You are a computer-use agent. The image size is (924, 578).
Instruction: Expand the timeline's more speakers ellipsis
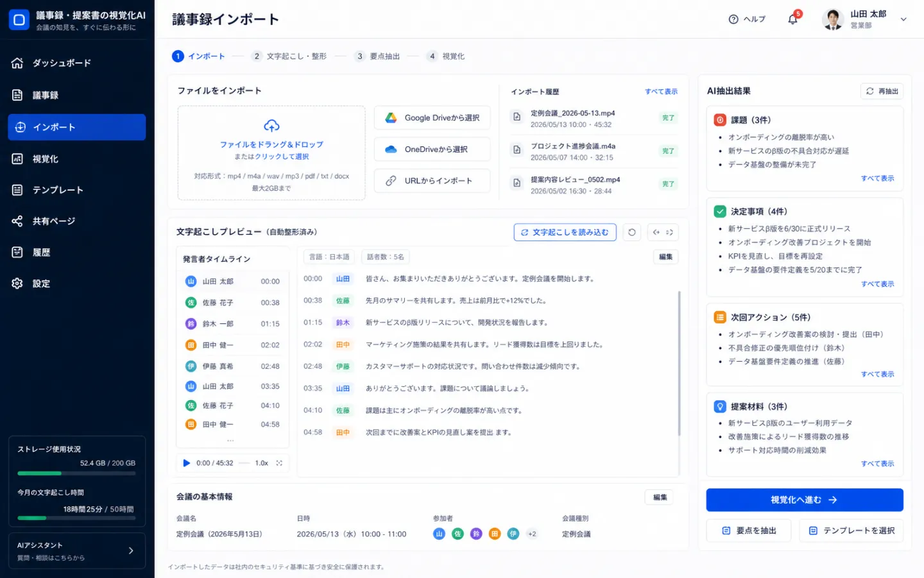pos(230,441)
